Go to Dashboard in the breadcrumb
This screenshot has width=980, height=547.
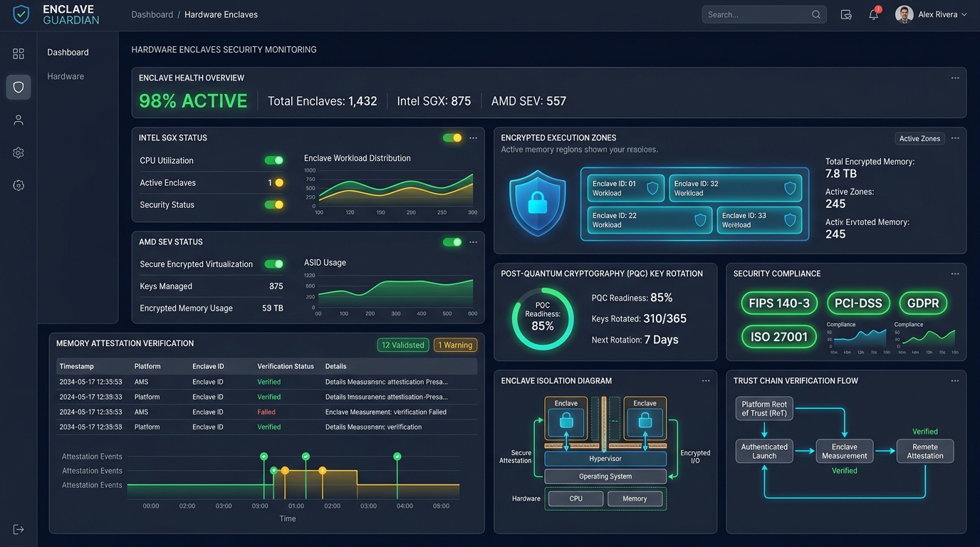click(152, 15)
